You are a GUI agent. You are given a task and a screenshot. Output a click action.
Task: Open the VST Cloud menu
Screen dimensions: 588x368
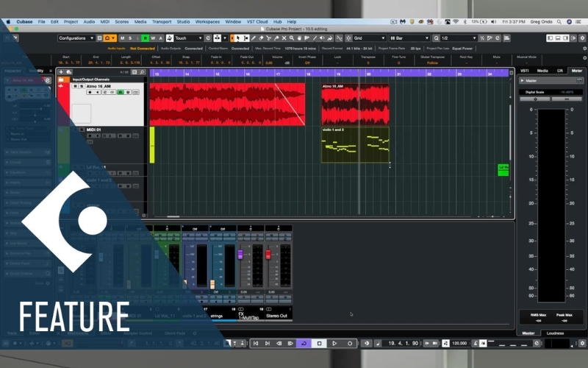pos(257,22)
